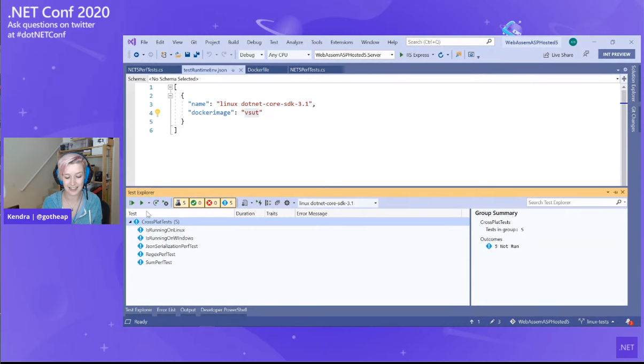Open Test Explorer settings gear
Viewport: 644px width, 364px height.
(287, 203)
